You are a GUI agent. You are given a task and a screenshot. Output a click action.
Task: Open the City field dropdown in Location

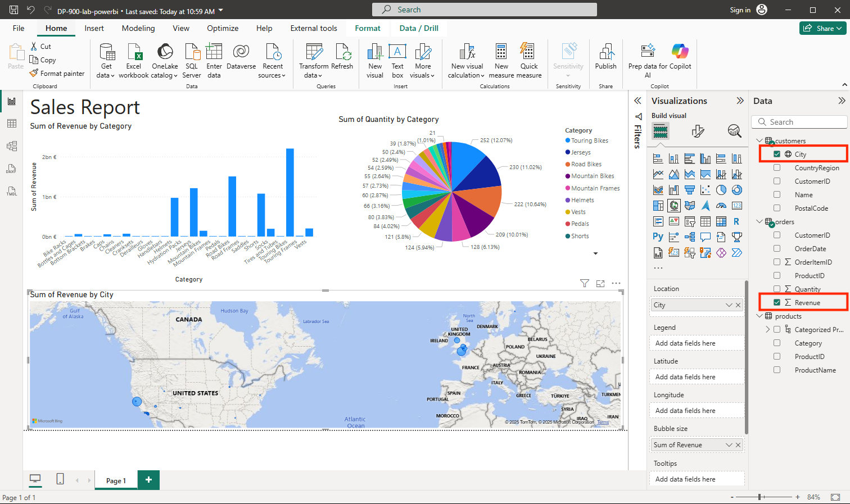coord(729,305)
